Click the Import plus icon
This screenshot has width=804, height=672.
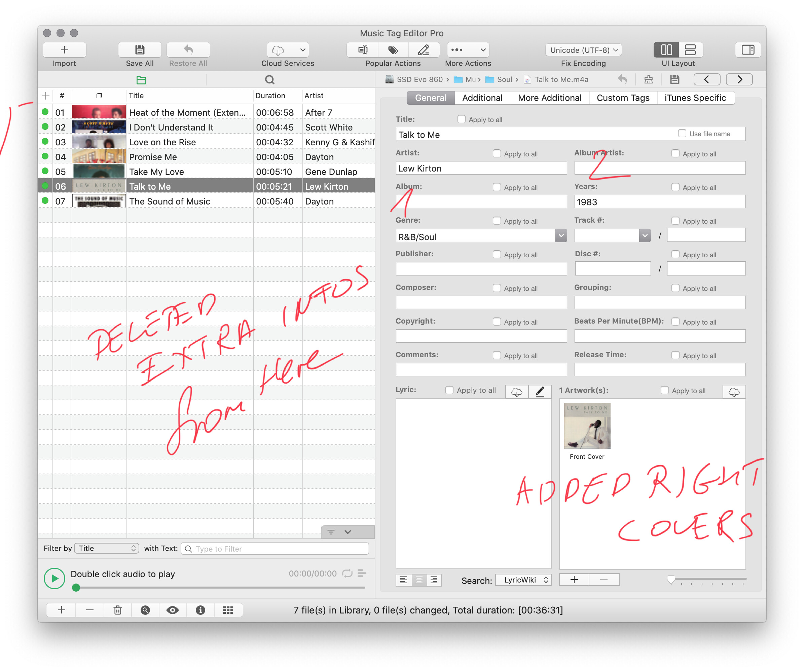click(x=64, y=50)
